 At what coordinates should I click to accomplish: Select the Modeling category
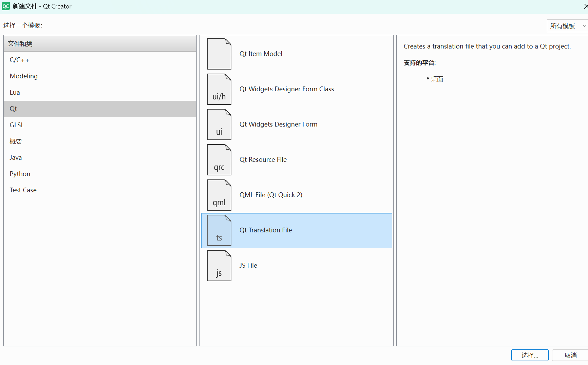coord(100,76)
